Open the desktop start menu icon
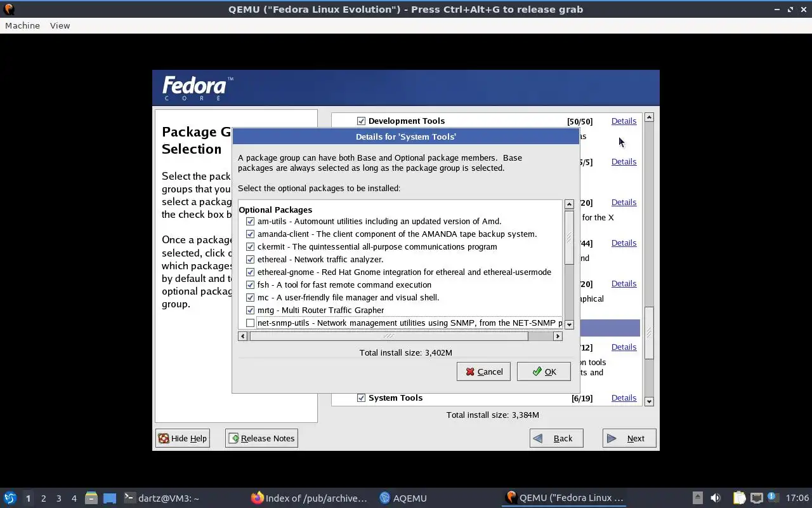 (x=10, y=498)
